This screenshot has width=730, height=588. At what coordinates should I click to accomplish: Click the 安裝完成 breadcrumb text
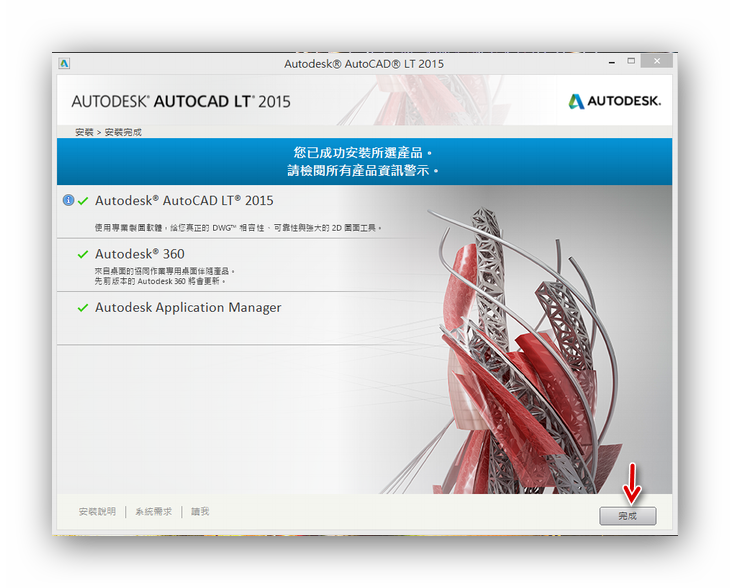123,132
